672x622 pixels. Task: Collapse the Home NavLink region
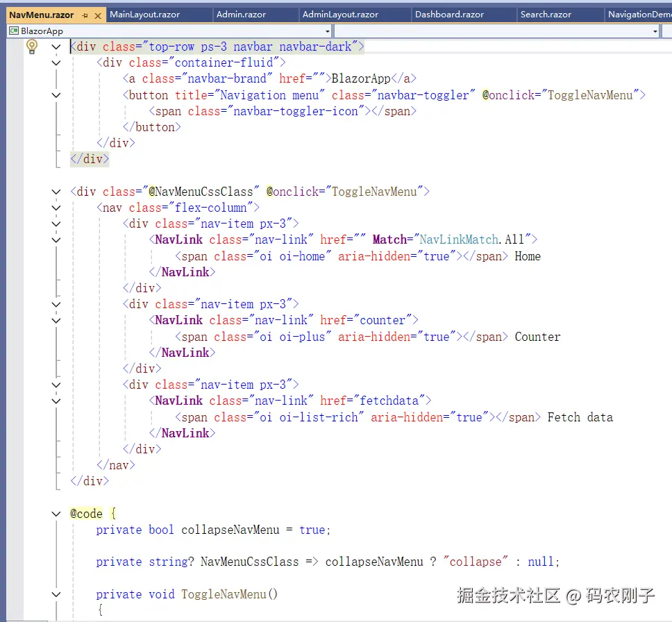[x=56, y=239]
